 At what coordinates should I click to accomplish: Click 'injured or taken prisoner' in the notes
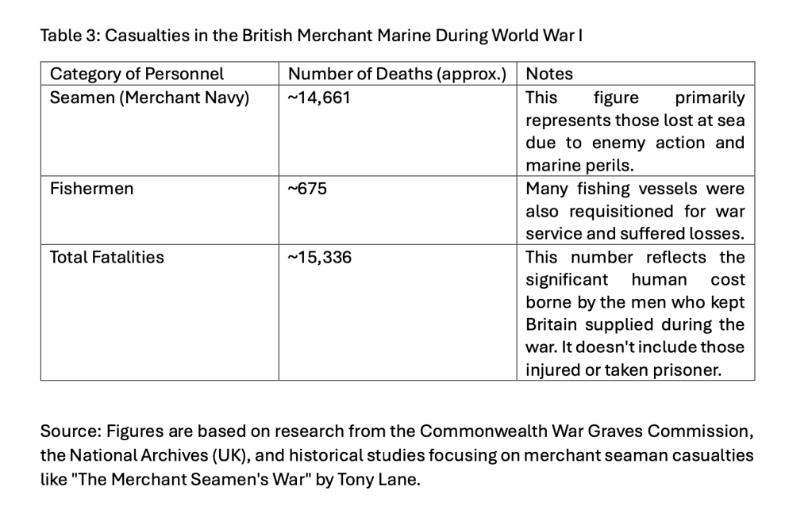(623, 370)
